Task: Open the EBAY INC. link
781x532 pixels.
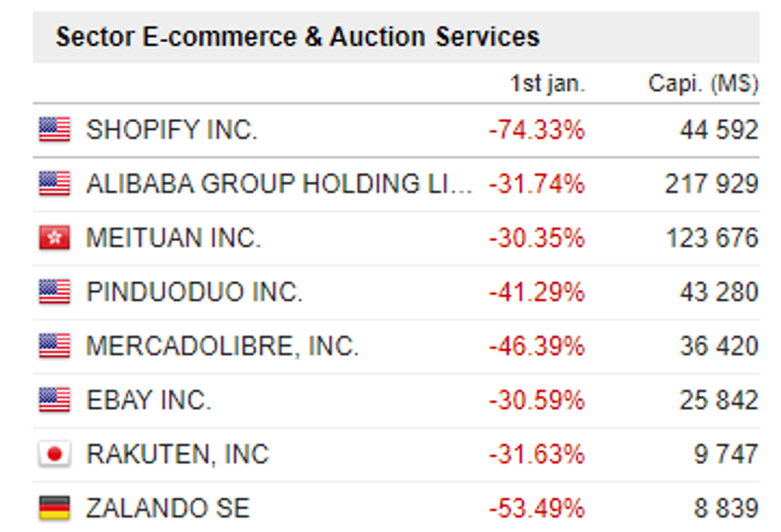Action: [x=148, y=400]
